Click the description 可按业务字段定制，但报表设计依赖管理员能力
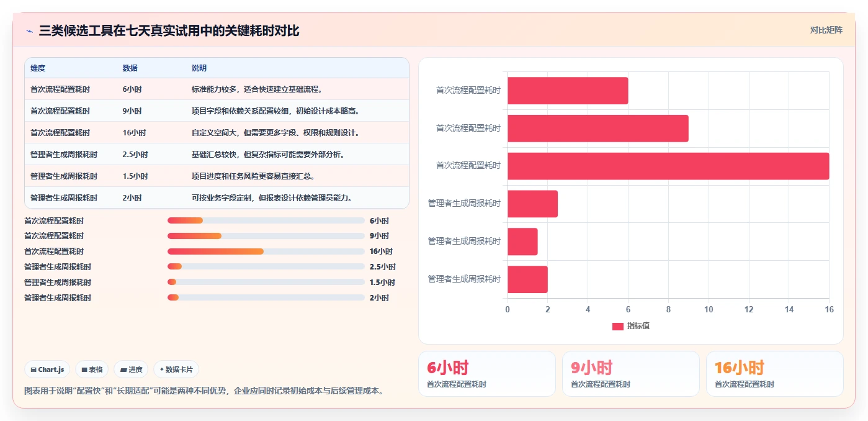 (272, 198)
